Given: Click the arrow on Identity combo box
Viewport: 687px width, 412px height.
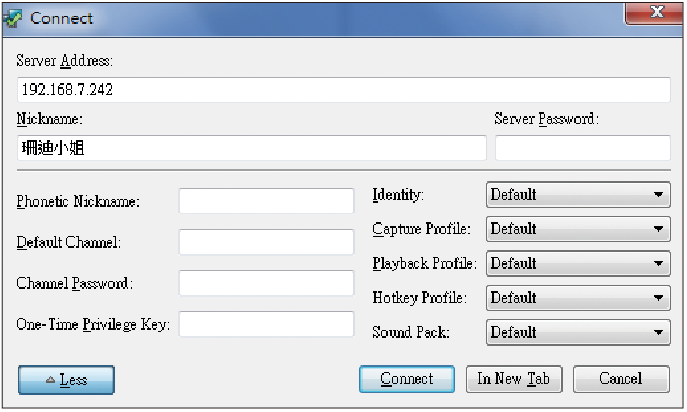Looking at the screenshot, I should click(x=658, y=195).
